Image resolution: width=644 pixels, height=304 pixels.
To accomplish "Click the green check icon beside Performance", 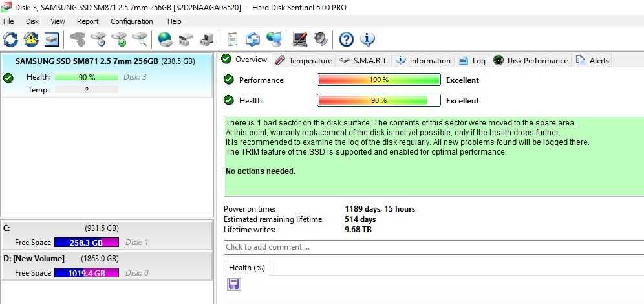I will pos(229,80).
